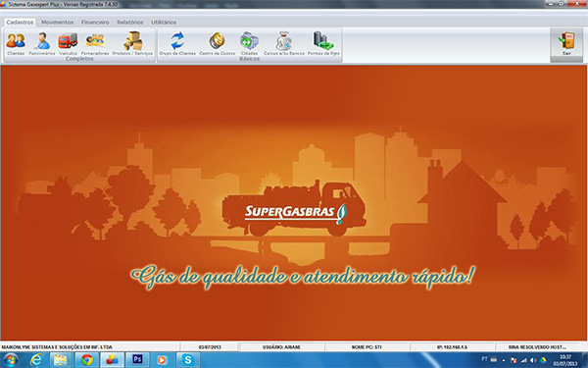Open Skype from the taskbar
This screenshot has width=588, height=368.
click(187, 360)
